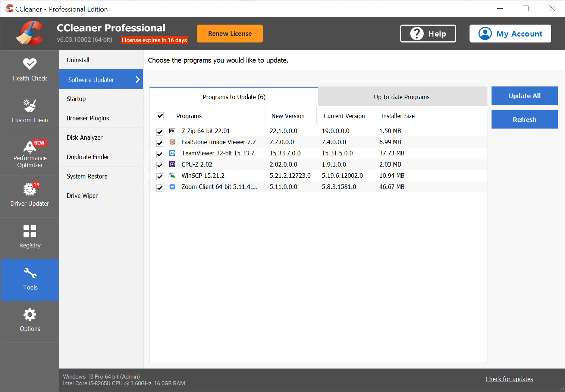Toggle the select-all programs checkbox

coord(160,116)
